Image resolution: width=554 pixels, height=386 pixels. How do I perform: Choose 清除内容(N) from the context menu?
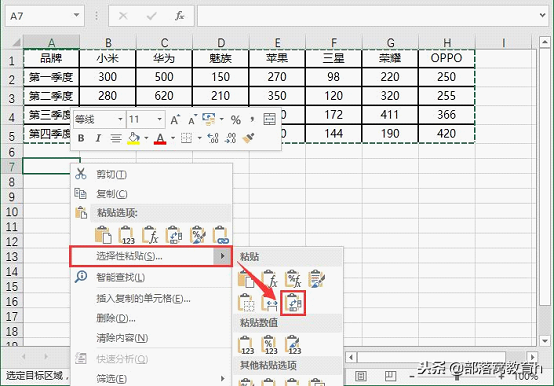[151, 338]
